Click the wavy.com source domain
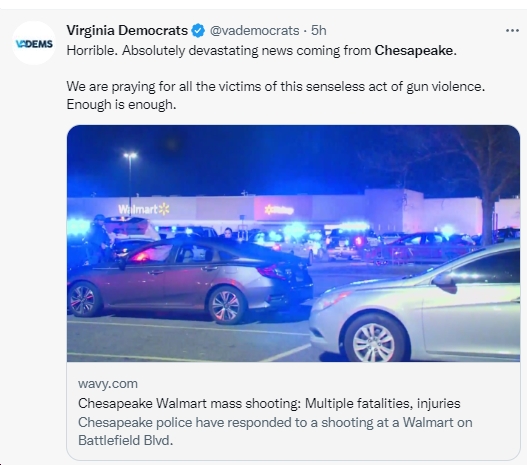The height and width of the screenshot is (465, 527). point(108,384)
